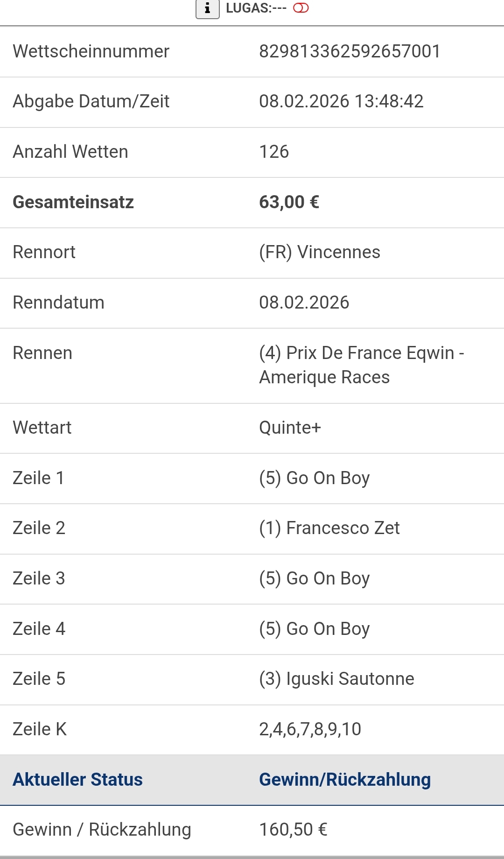The image size is (504, 859).
Task: Click the info button beside LUGAS
Action: [x=207, y=9]
